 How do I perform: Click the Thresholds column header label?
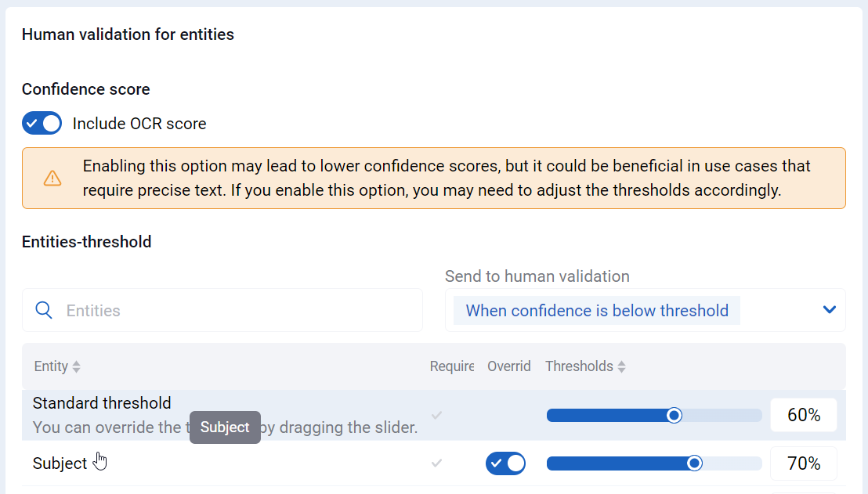click(x=579, y=366)
